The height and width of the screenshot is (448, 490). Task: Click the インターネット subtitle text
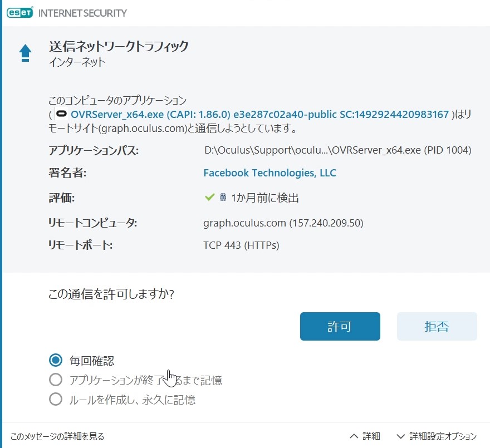click(x=77, y=62)
